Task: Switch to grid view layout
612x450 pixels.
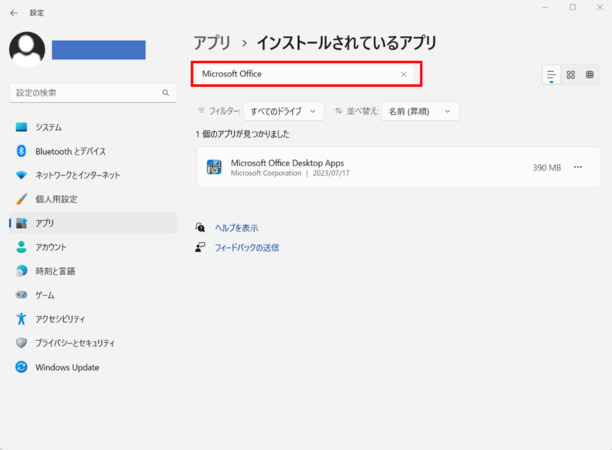Action: coord(571,75)
